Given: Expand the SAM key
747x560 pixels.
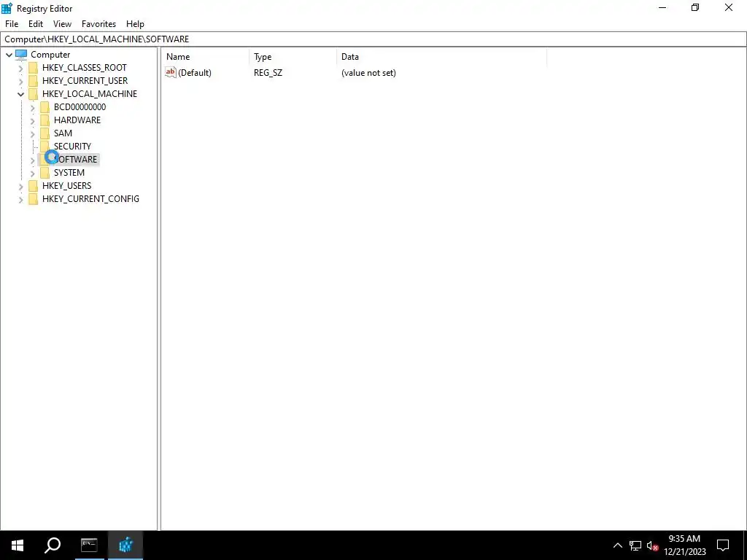Looking at the screenshot, I should pyautogui.click(x=32, y=134).
